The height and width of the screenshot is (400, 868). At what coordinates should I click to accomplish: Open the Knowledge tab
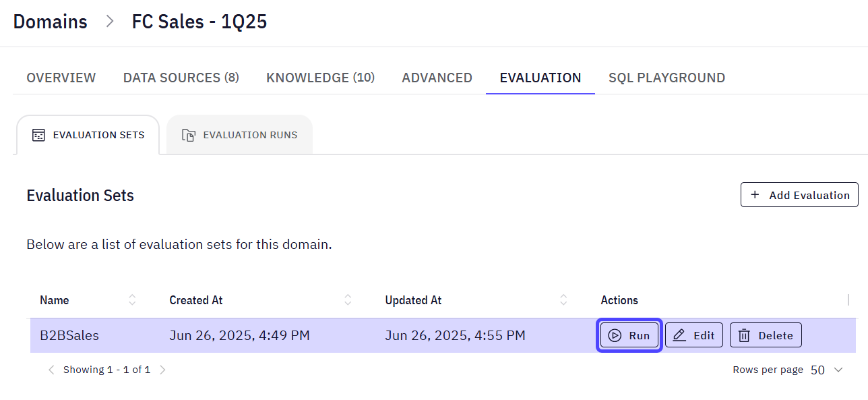tap(321, 78)
